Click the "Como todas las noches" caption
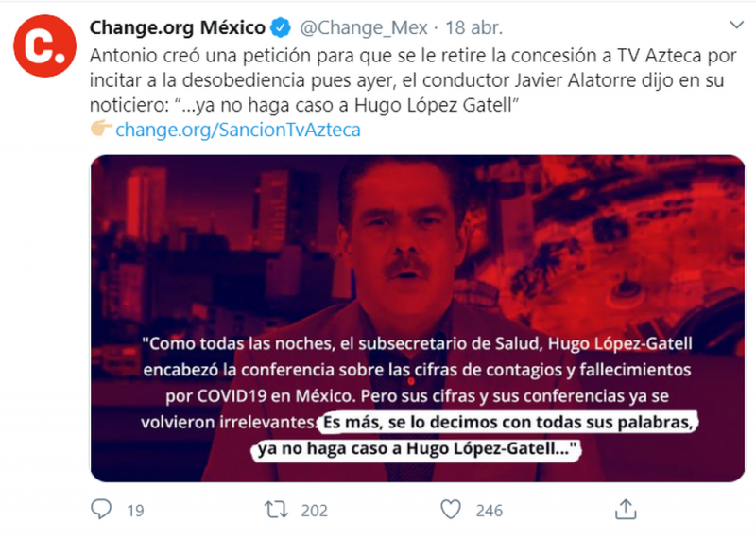The image size is (756, 540). click(x=418, y=382)
